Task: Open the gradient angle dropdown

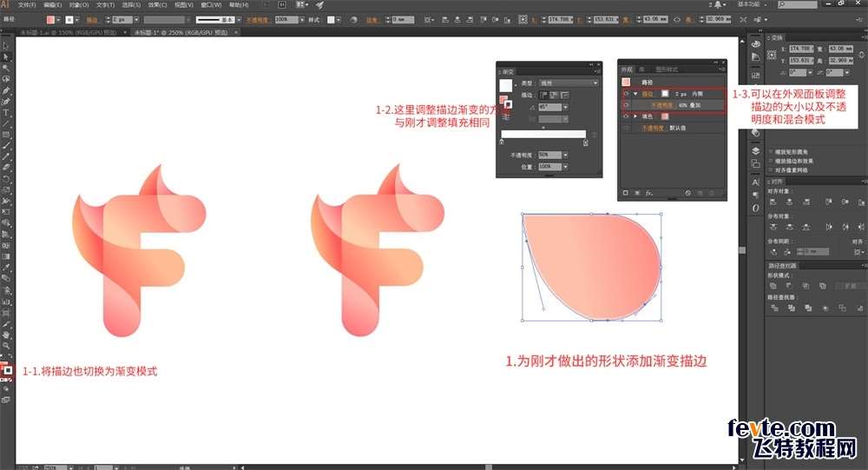Action: coord(565,107)
